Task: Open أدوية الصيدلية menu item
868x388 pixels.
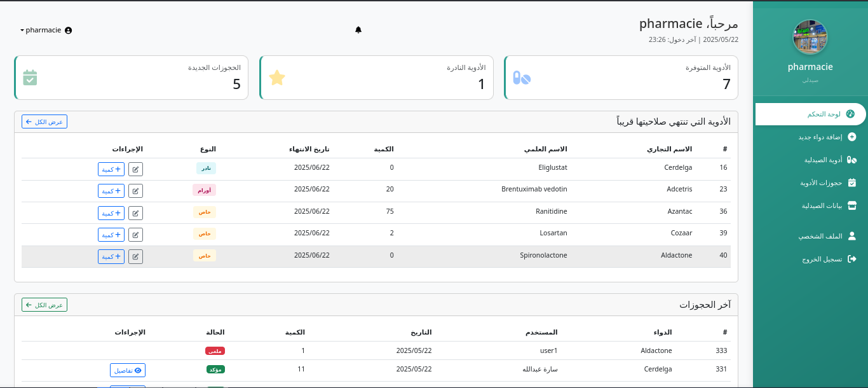Action: [810, 160]
